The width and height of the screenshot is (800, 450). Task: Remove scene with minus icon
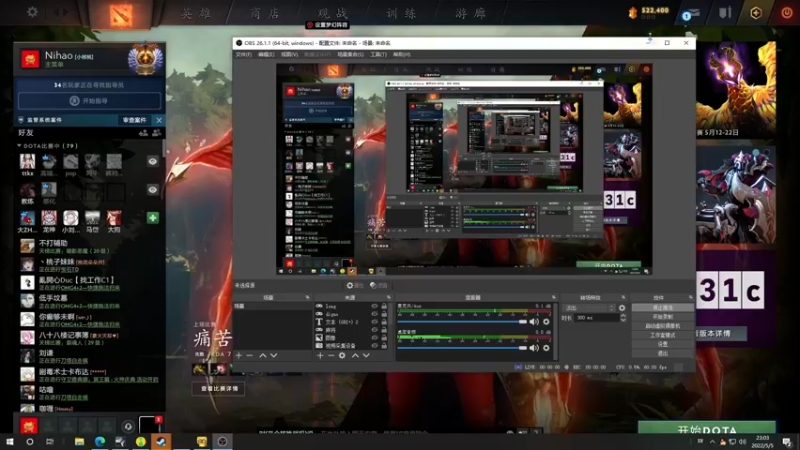249,355
